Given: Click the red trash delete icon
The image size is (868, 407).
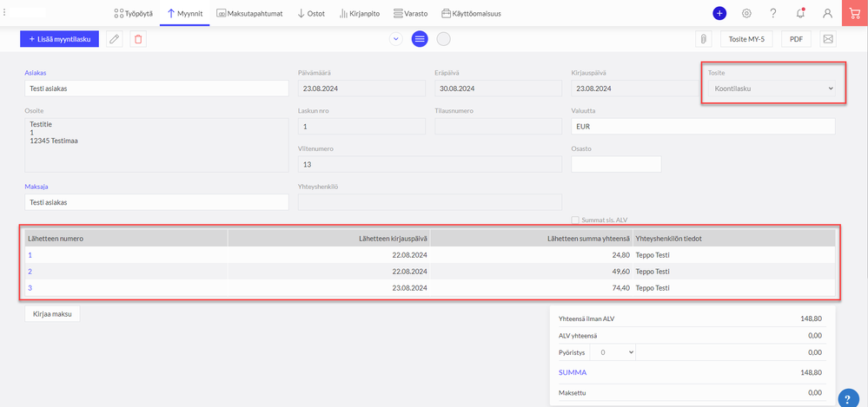Looking at the screenshot, I should click(x=139, y=39).
